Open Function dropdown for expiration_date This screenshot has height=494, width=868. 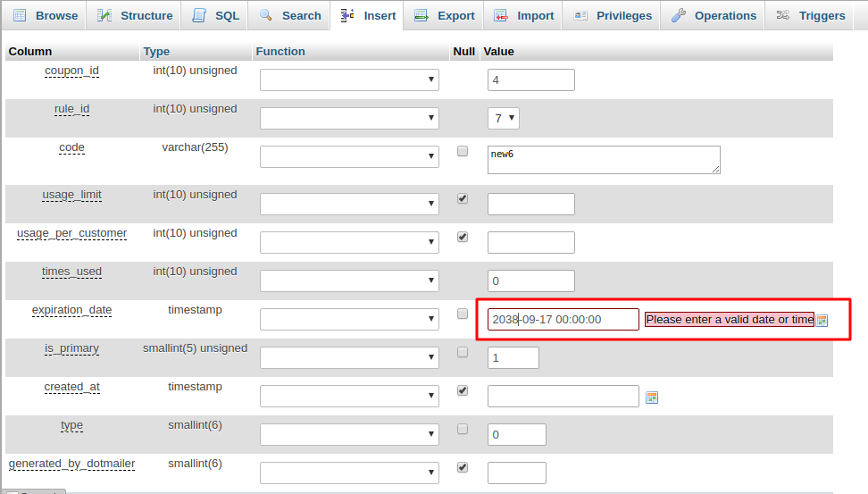click(x=349, y=319)
